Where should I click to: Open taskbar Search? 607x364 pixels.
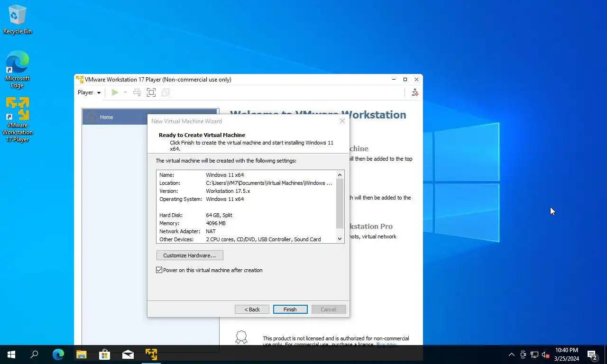[x=34, y=355]
